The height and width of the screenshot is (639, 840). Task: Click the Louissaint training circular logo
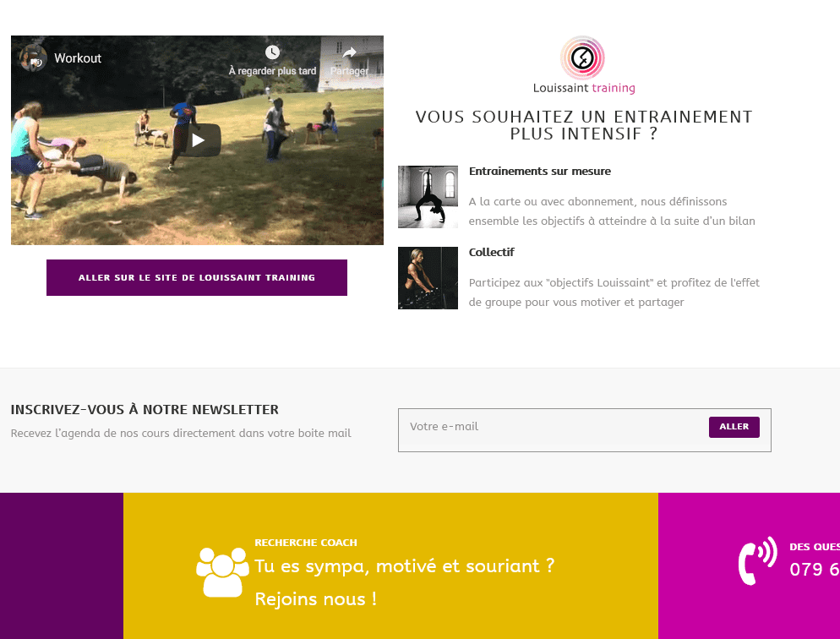583,57
